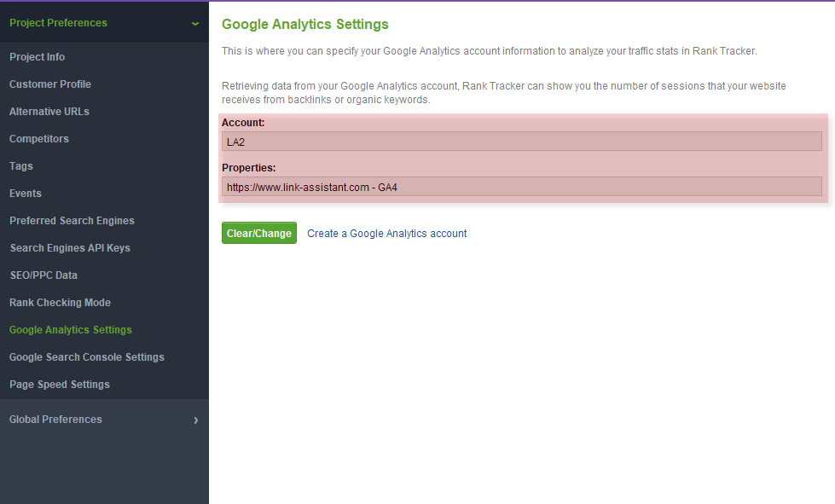Select Alternative URLs in sidebar
The height and width of the screenshot is (504, 835).
(x=49, y=111)
